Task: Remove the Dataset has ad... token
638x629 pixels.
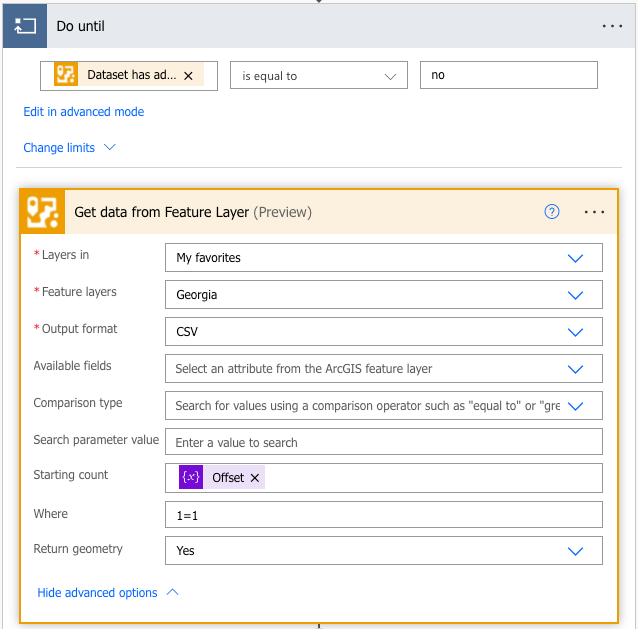Action: point(189,75)
